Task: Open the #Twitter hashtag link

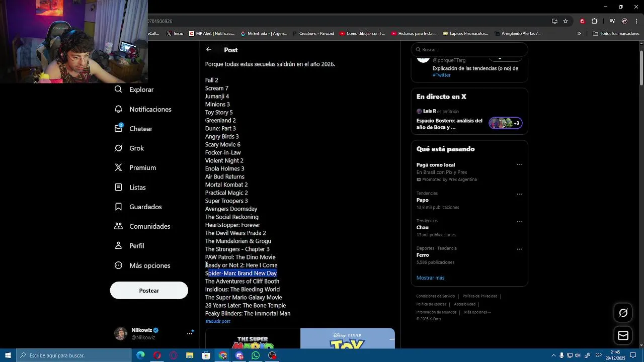Action: 441,75
